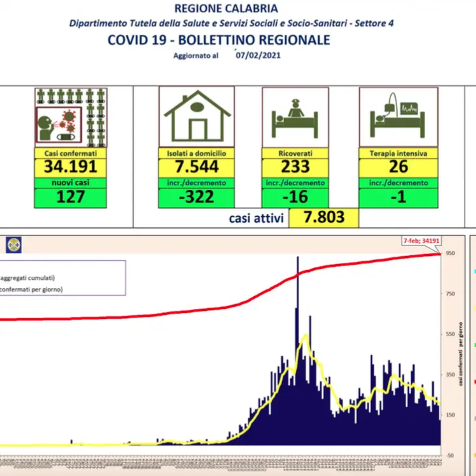Select the -16 hospitalized decrement box
Image resolution: width=476 pixels, height=476 pixels.
(293, 197)
